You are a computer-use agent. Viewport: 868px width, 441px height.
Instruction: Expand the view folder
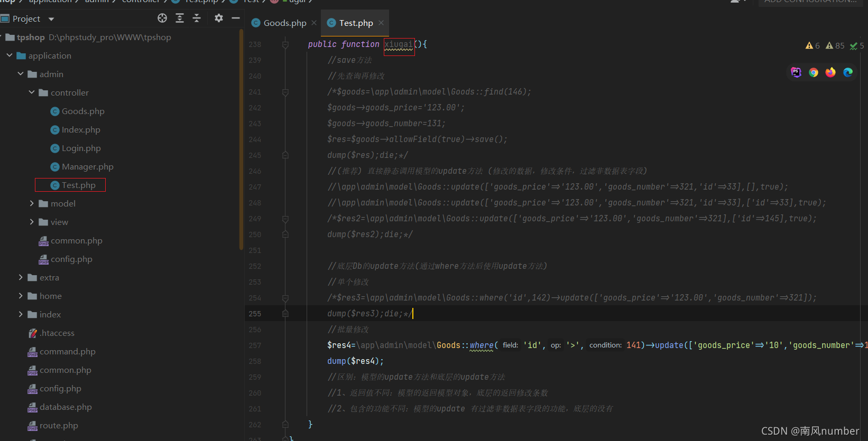click(32, 222)
